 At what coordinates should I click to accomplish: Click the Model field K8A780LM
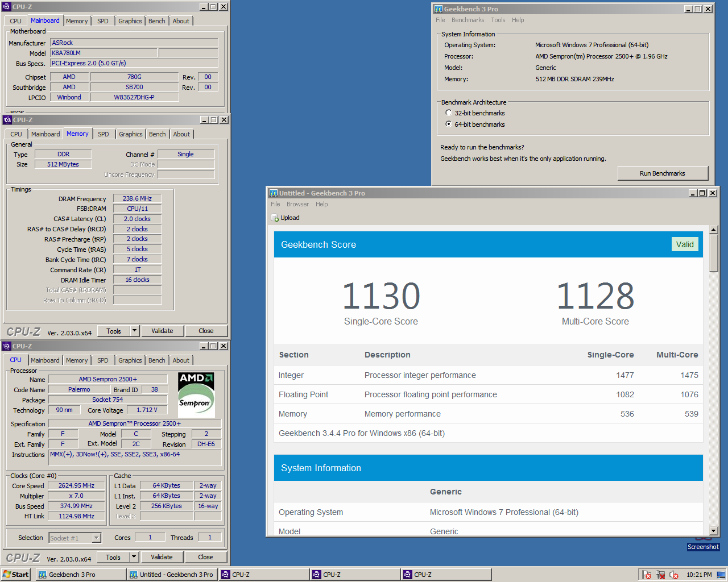pos(104,53)
